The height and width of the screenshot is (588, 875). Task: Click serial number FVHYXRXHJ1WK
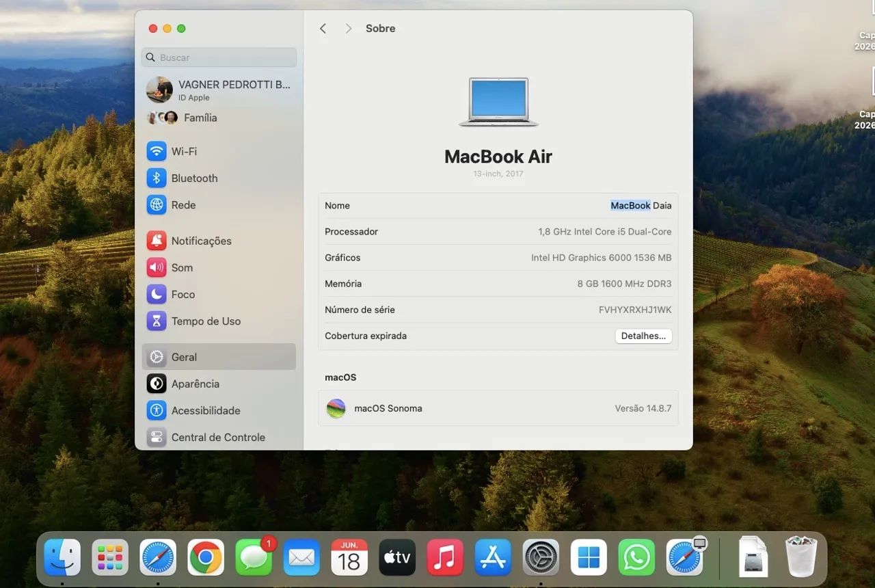click(x=635, y=310)
